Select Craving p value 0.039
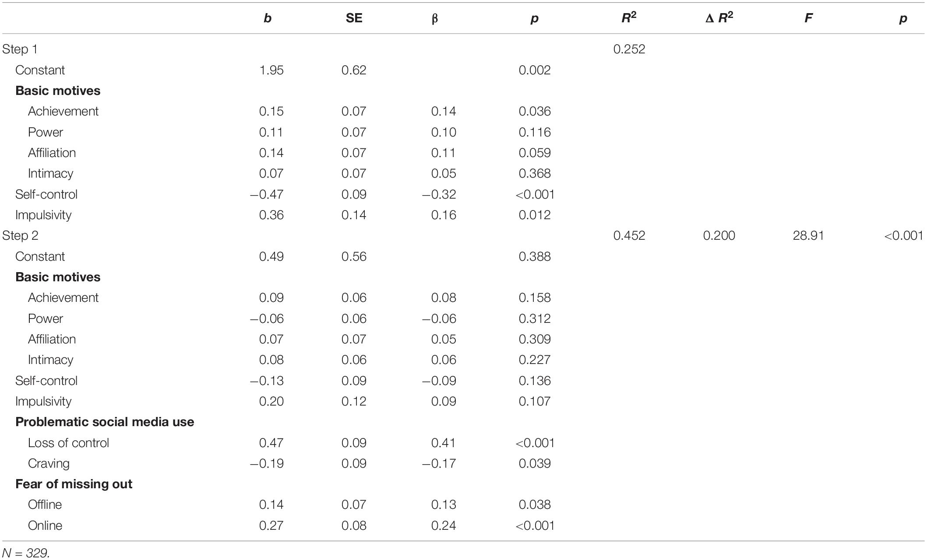Screen dimensions: 927x560 (x=535, y=463)
